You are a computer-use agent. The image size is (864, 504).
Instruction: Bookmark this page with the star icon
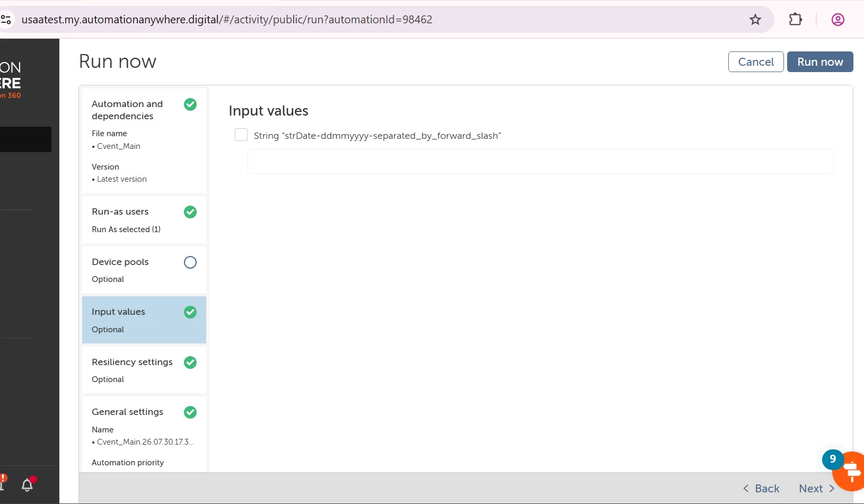coord(755,20)
